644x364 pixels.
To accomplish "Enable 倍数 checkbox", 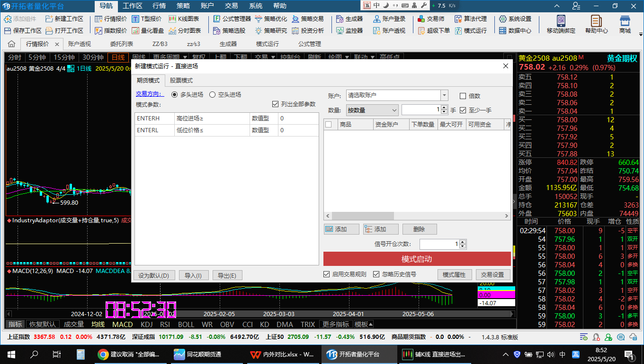I will click(x=463, y=96).
